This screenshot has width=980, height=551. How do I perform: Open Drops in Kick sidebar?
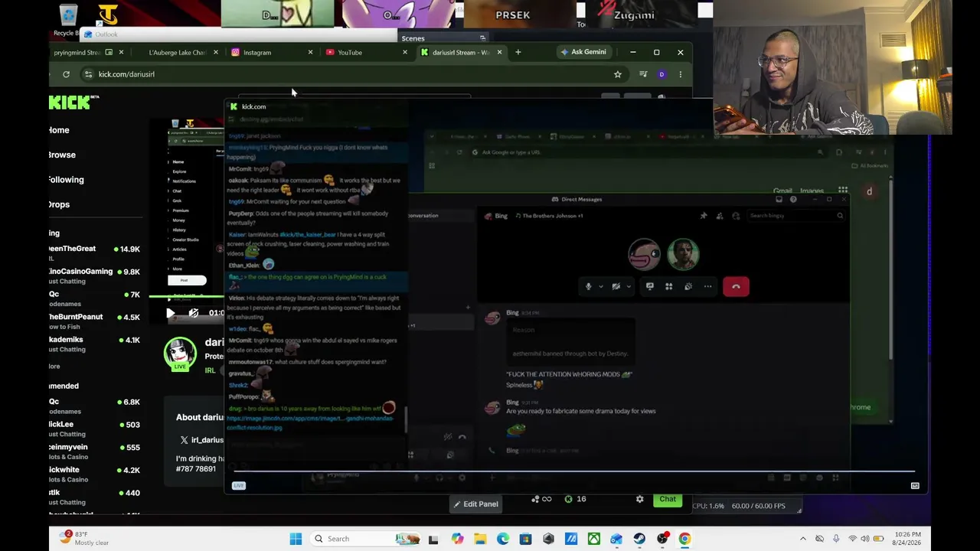pyautogui.click(x=59, y=204)
